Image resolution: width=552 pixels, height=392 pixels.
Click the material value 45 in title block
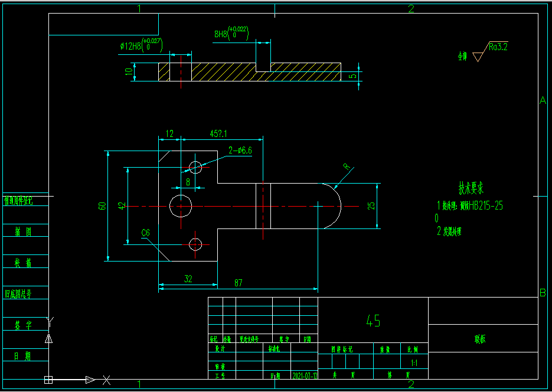click(x=373, y=321)
